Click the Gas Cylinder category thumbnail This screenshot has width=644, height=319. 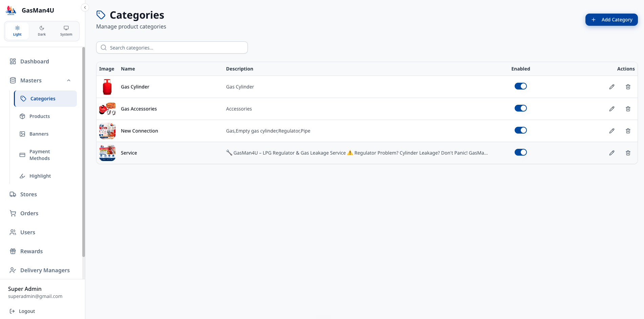click(x=107, y=87)
